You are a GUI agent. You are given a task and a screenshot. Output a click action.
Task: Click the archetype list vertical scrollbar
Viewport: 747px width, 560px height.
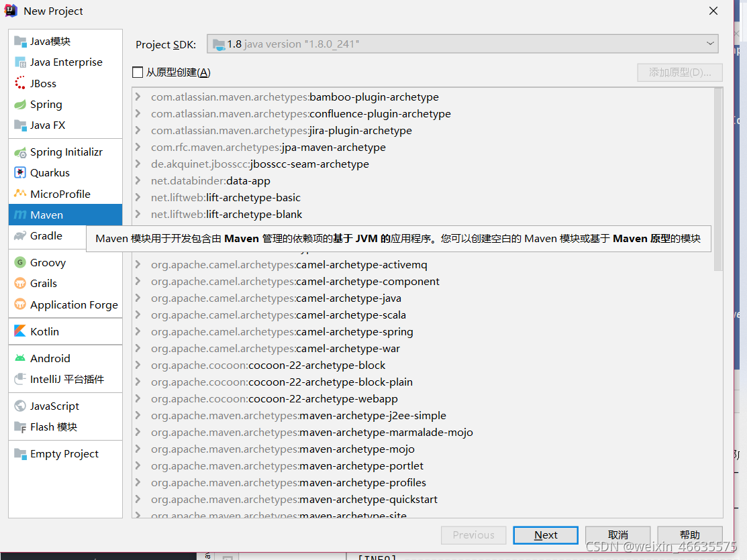click(x=718, y=181)
